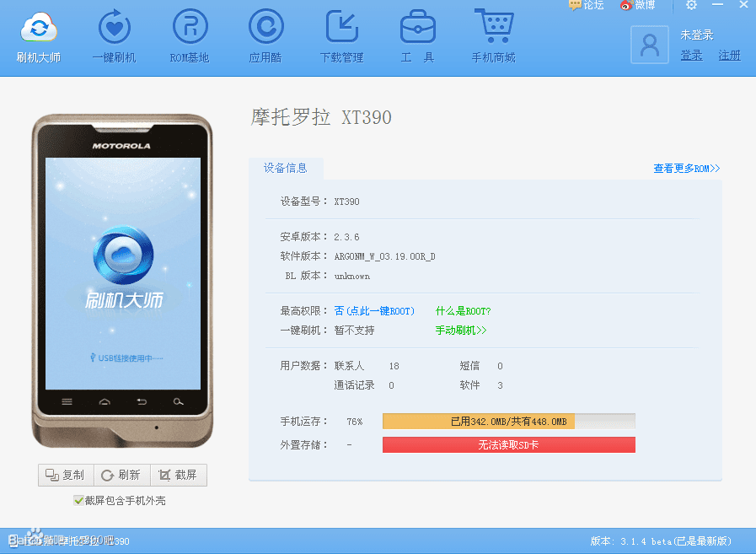Select the Android version 2.3.6 value
The image size is (756, 554).
(346, 237)
